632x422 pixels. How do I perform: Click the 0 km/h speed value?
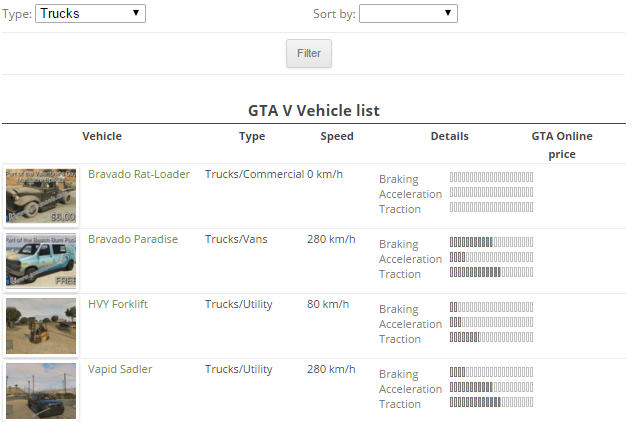pyautogui.click(x=325, y=174)
